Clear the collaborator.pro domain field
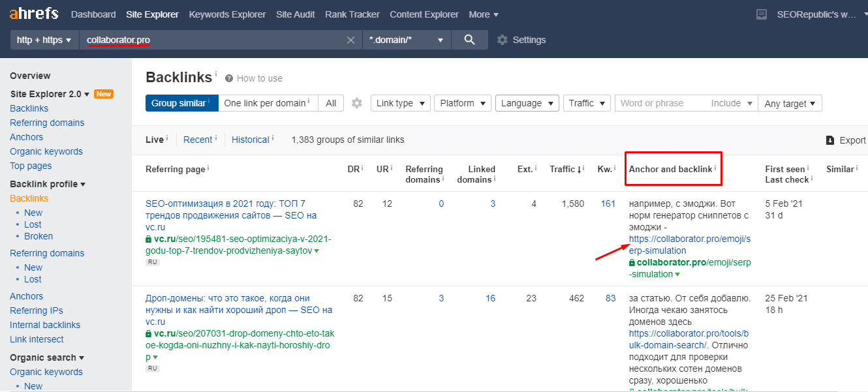Image resolution: width=868 pixels, height=392 pixels. click(350, 40)
